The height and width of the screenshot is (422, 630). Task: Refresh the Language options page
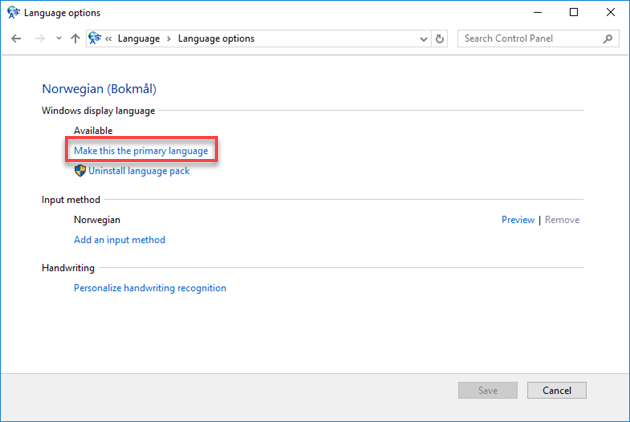coord(440,39)
